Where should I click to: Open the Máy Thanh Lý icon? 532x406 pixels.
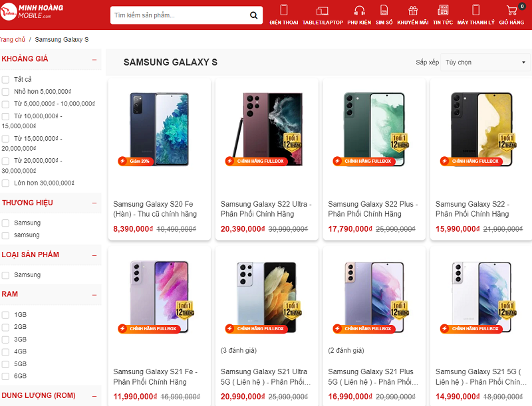click(x=476, y=10)
